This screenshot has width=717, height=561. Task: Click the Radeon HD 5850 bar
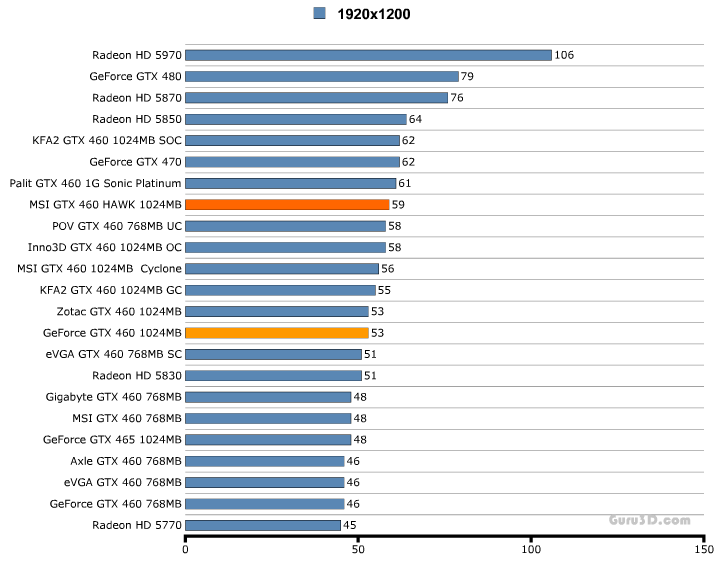pos(296,119)
